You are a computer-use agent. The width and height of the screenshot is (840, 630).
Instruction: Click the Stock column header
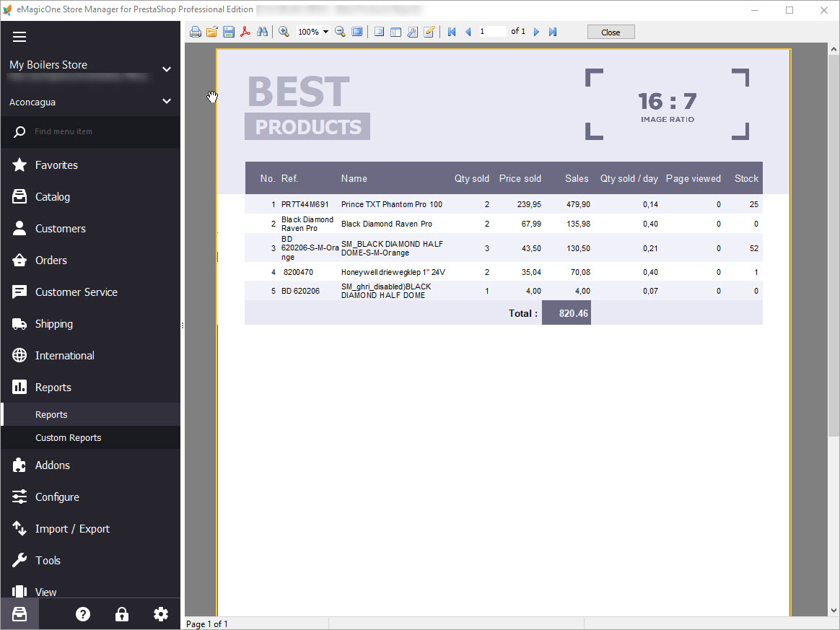pyautogui.click(x=746, y=178)
